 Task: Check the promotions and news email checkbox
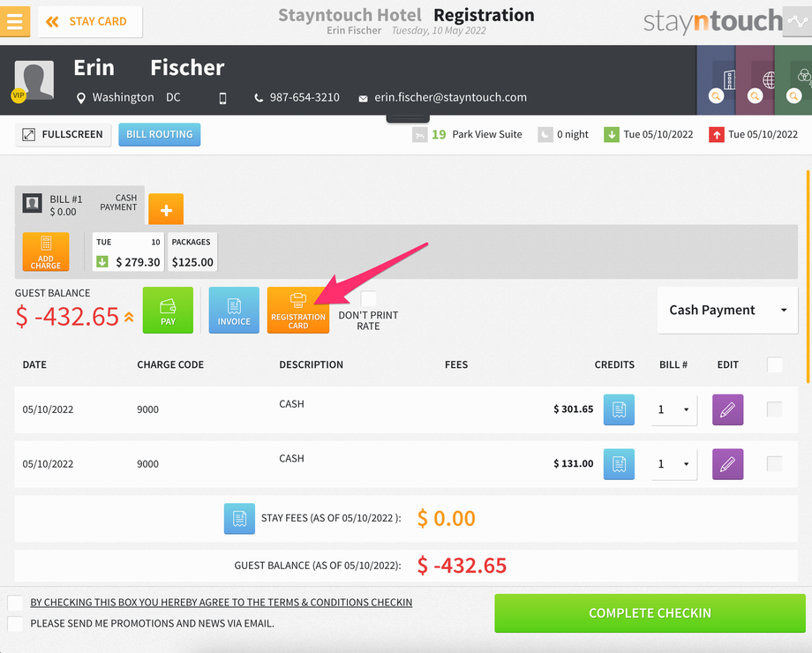pyautogui.click(x=16, y=624)
